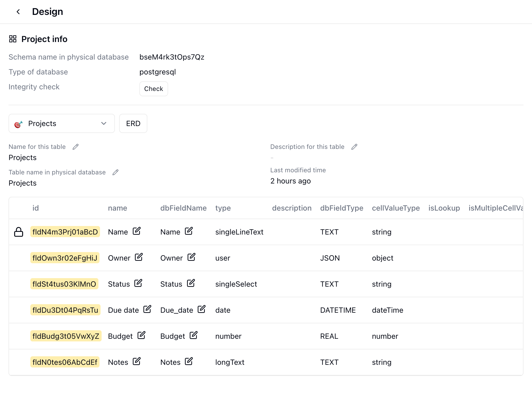Image resolution: width=532 pixels, height=393 pixels.
Task: Copy field id fldDu3Dt04PqRsTu
Action: (65, 310)
